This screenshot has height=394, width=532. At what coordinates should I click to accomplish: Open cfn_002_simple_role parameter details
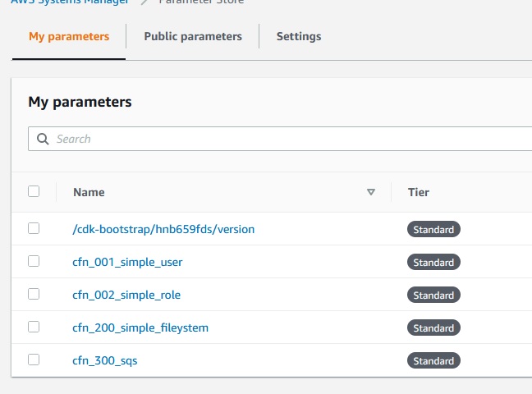click(126, 295)
